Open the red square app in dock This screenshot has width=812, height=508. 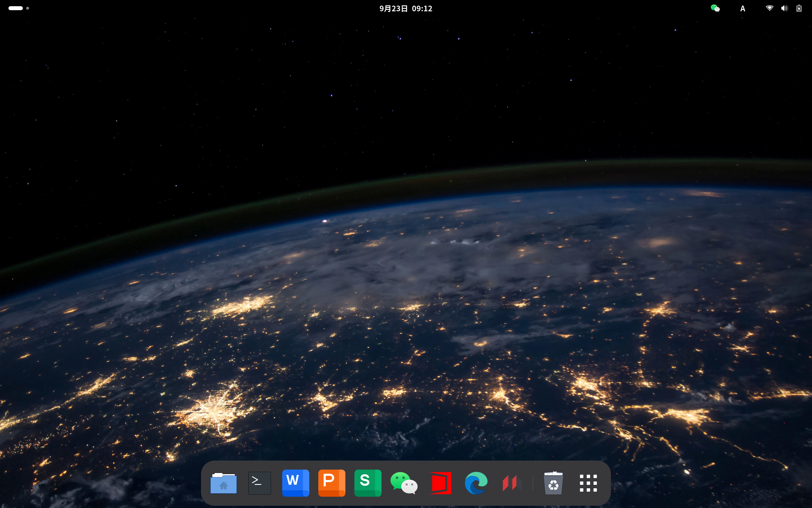point(440,483)
